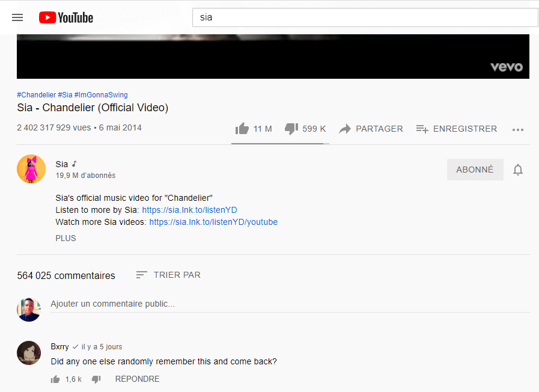The height and width of the screenshot is (392, 539).
Task: Open the hamburger guide menu
Action: click(17, 17)
